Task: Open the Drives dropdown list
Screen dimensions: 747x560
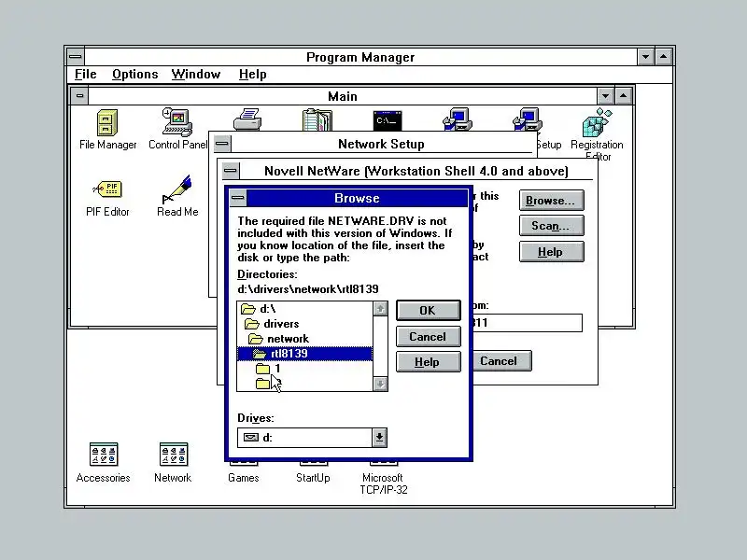Action: [312, 438]
